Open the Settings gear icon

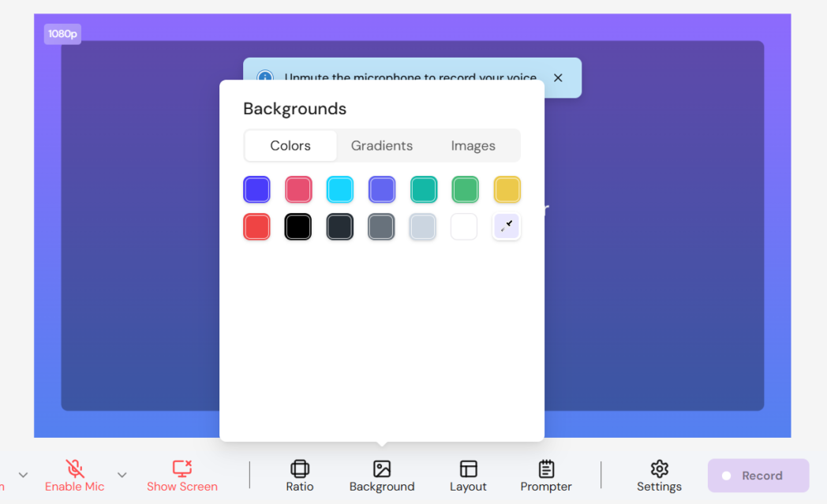point(659,467)
